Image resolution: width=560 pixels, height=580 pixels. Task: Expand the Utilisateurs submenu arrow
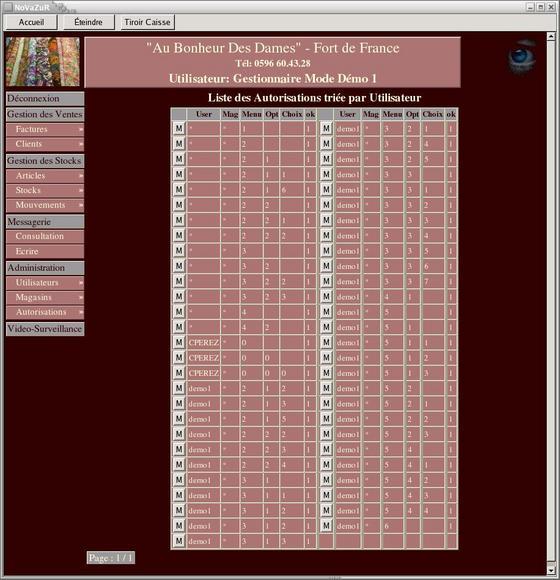[81, 283]
